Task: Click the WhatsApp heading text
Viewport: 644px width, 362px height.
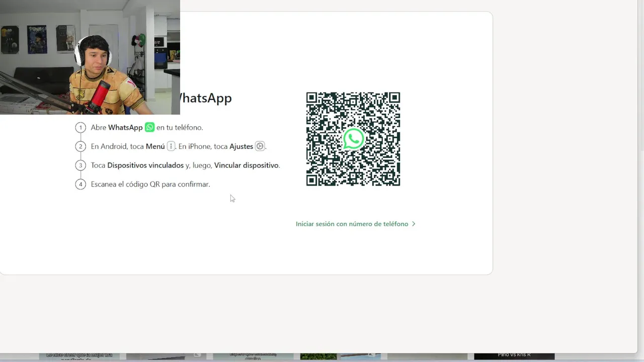Action: point(206,98)
